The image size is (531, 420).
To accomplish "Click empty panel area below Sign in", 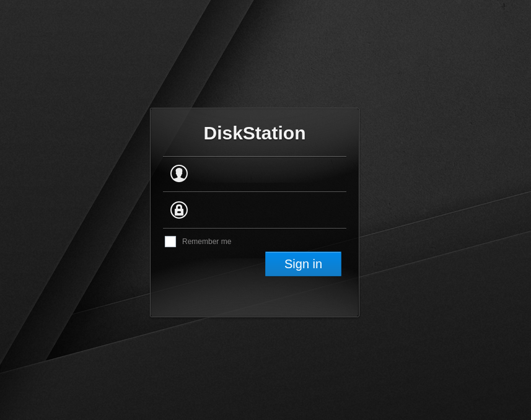I will [x=254, y=297].
